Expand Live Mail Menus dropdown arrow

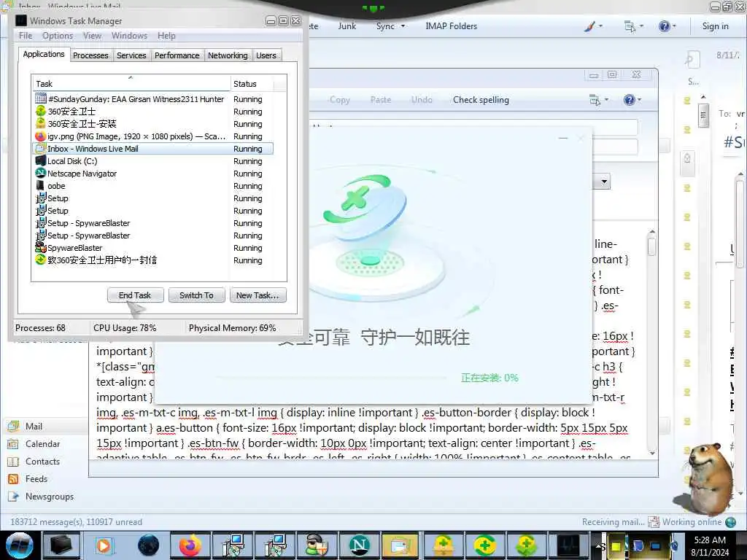tap(641, 26)
